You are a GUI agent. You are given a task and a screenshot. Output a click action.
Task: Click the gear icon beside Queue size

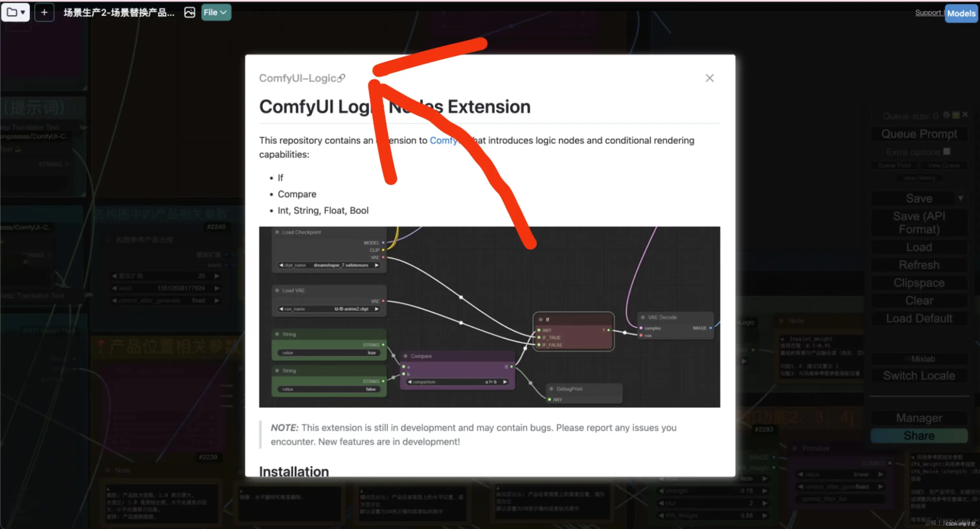click(x=947, y=115)
